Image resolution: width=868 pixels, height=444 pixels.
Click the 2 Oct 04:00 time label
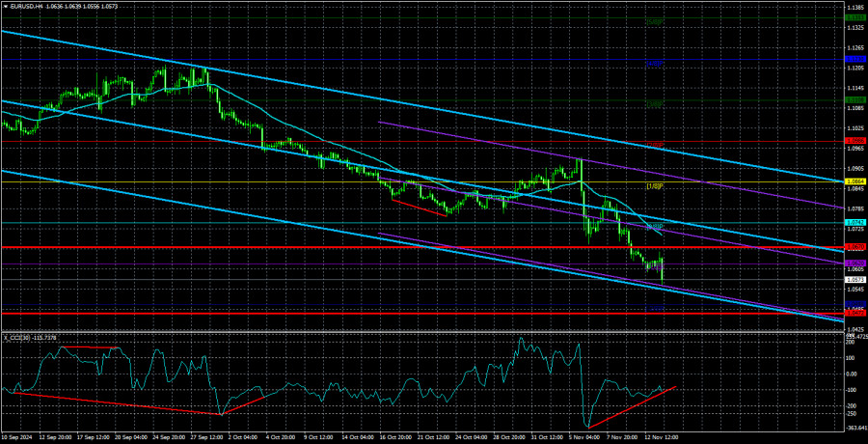pos(245,435)
